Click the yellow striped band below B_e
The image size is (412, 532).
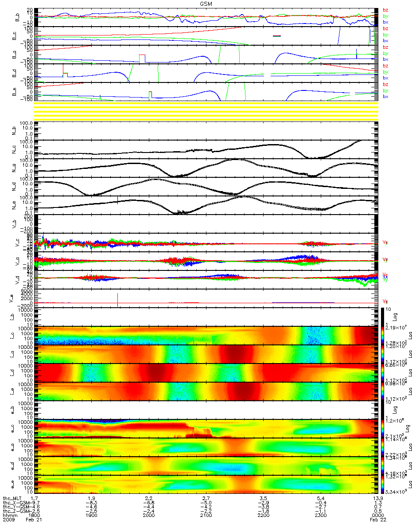[206, 111]
